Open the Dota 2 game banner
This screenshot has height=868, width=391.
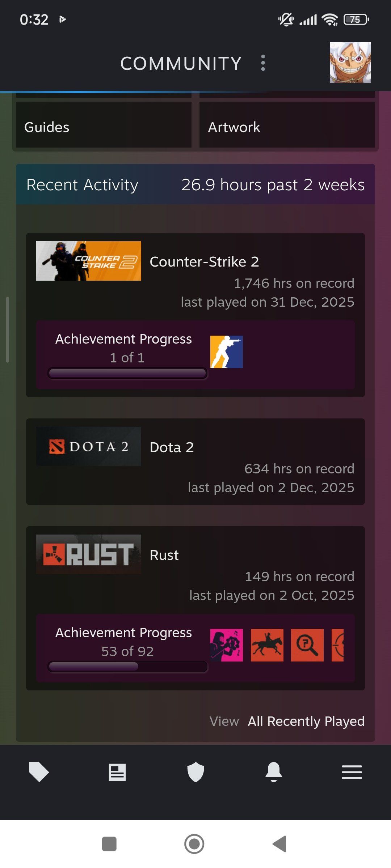click(89, 446)
